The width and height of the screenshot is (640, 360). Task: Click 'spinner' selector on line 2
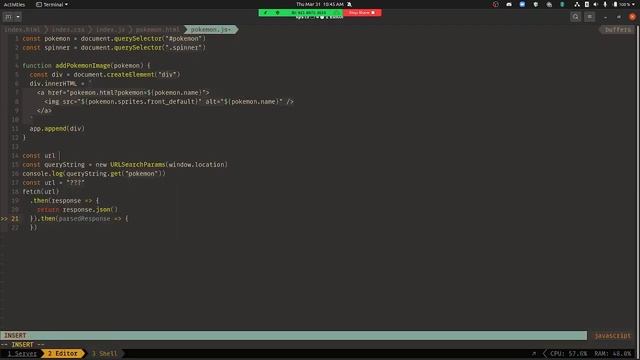coord(184,48)
